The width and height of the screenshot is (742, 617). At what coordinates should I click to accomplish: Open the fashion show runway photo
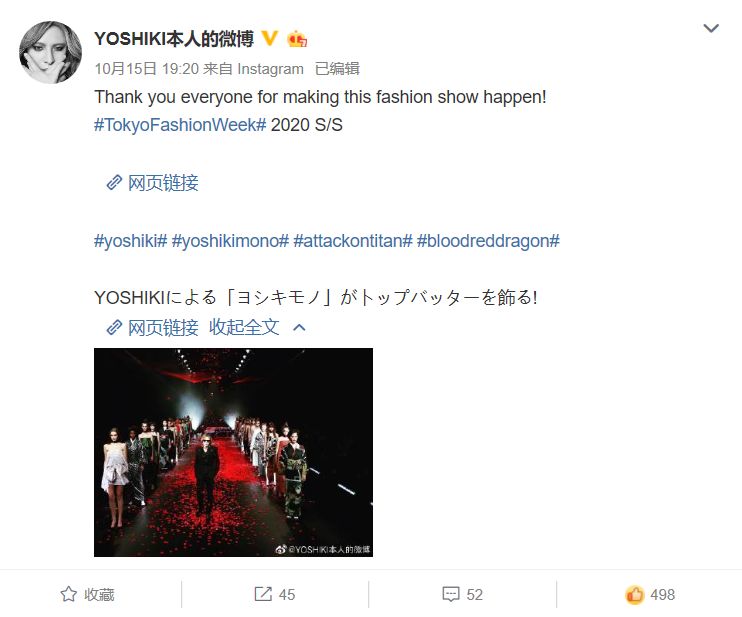[x=233, y=452]
